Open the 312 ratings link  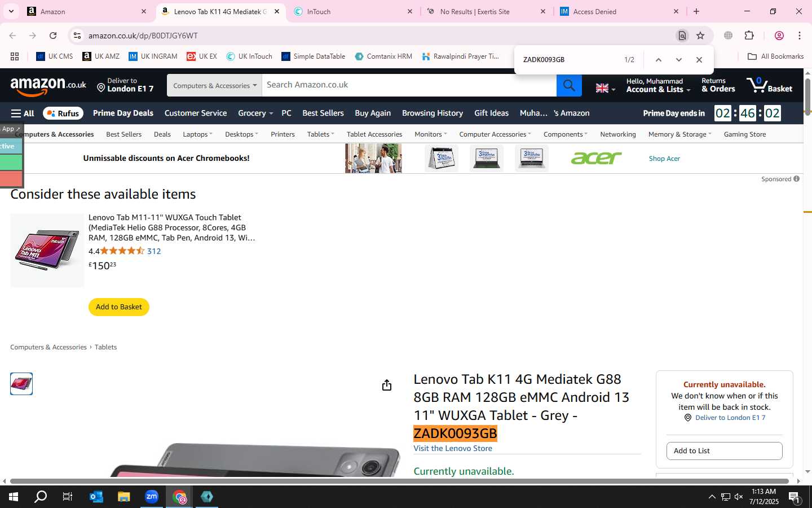pyautogui.click(x=154, y=251)
